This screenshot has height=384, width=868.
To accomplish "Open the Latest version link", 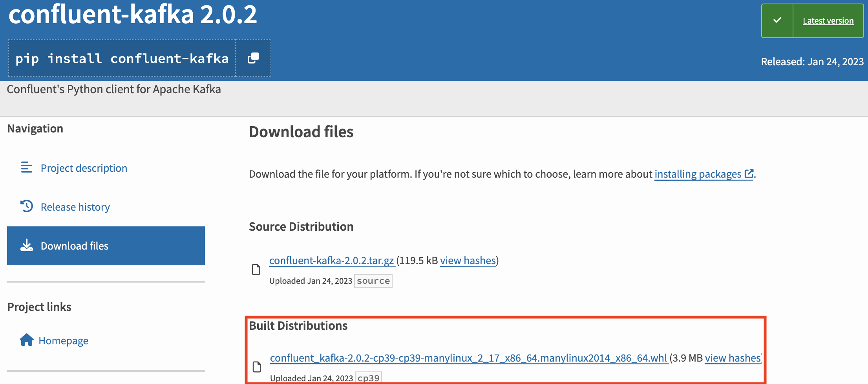I will tap(828, 21).
